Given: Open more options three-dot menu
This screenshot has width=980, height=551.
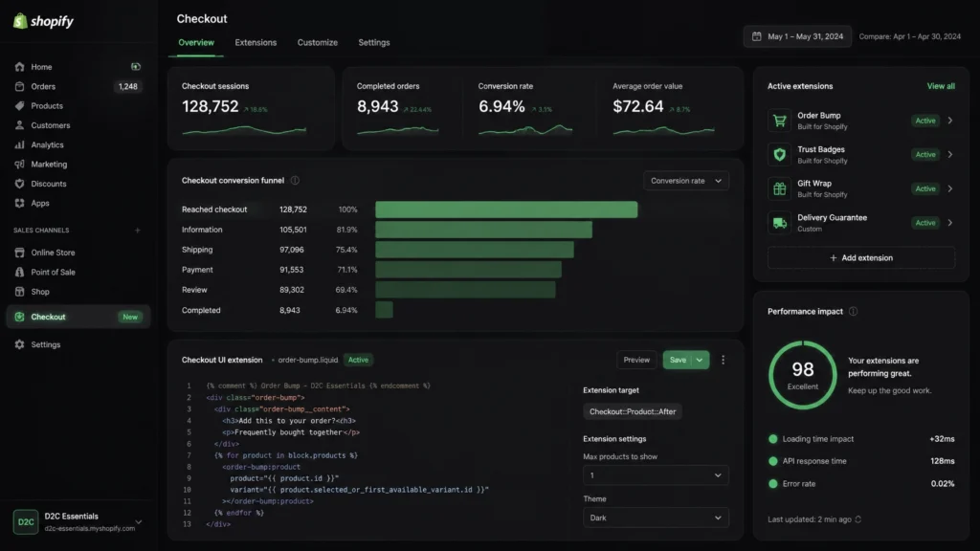Looking at the screenshot, I should (724, 360).
